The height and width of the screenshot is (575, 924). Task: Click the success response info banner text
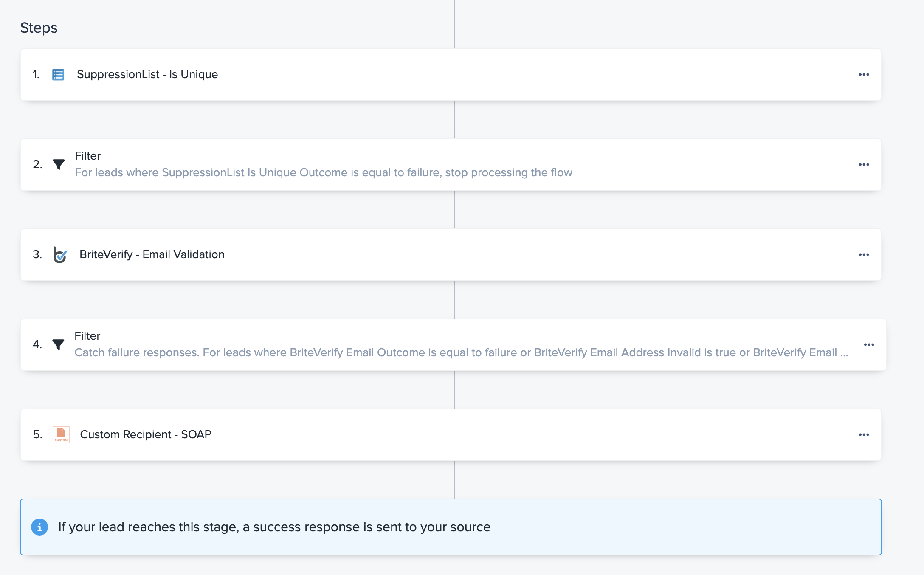274,527
